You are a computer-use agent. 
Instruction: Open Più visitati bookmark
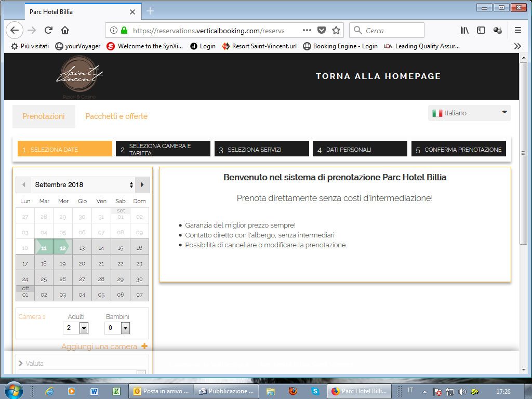[x=30, y=46]
